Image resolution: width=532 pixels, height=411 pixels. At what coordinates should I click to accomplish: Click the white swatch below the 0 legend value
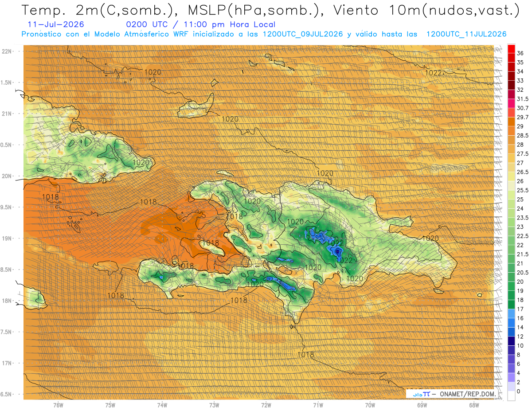(511, 396)
